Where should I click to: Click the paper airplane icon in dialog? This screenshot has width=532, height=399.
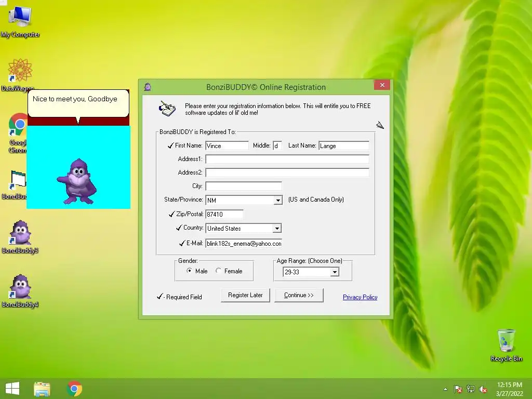pos(380,125)
